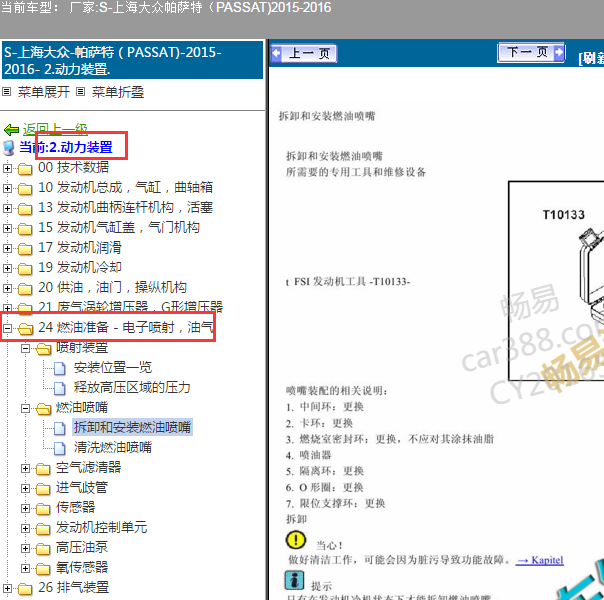Click the blue 提示 info icon

[294, 580]
